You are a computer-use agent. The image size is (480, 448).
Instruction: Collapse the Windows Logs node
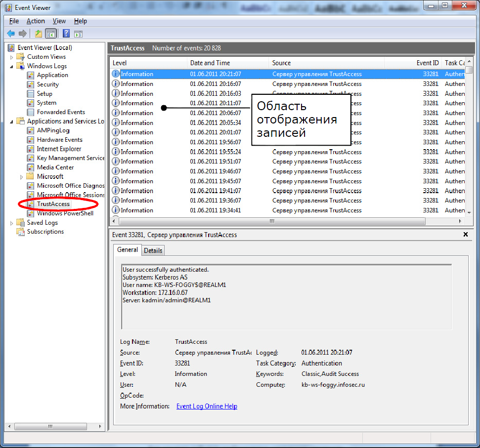click(12, 66)
